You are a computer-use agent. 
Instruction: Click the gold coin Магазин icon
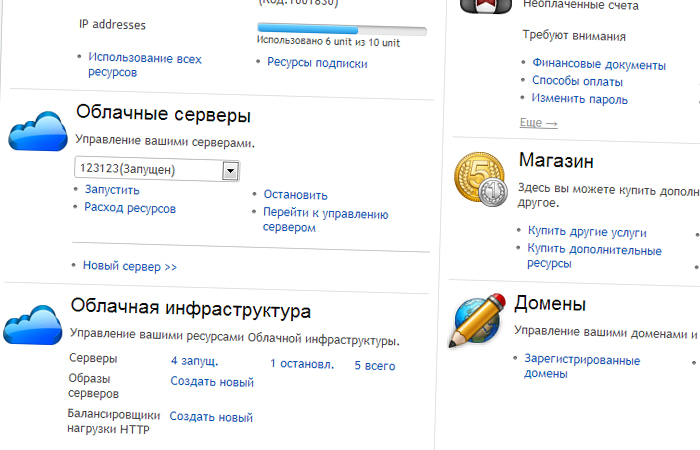pyautogui.click(x=481, y=179)
